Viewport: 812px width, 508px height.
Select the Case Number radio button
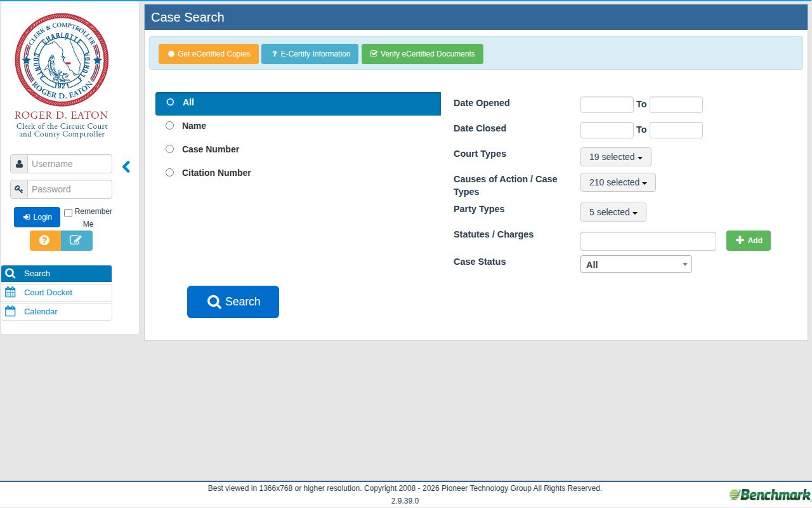pos(169,149)
